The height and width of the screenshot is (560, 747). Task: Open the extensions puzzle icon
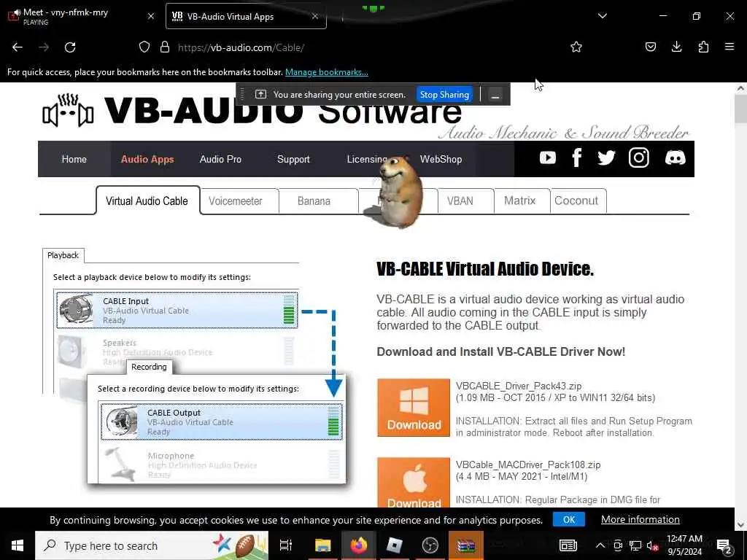[703, 47]
